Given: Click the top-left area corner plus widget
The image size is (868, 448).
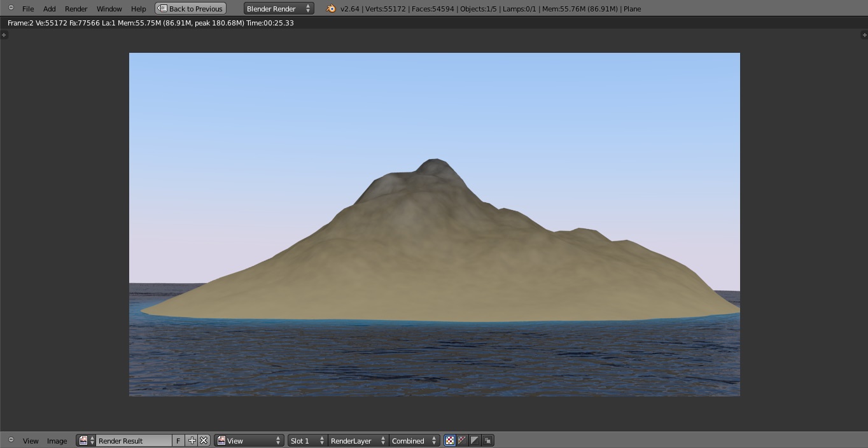Looking at the screenshot, I should tap(4, 35).
